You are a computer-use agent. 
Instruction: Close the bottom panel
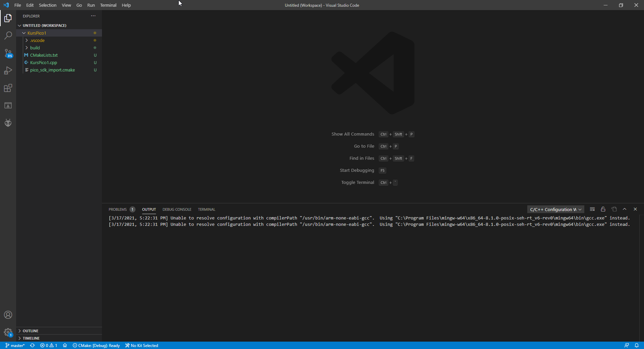(635, 209)
